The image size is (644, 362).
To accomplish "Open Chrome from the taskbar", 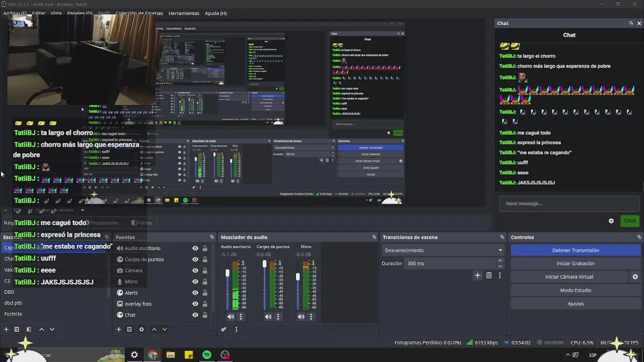I will (152, 355).
